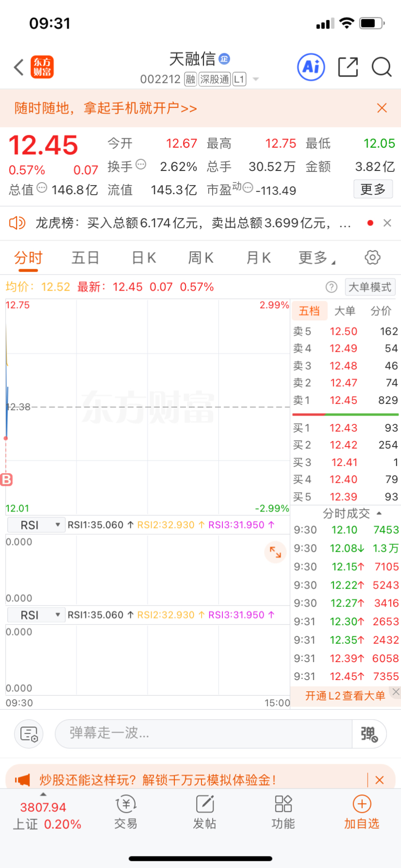This screenshot has height=868, width=401.
Task: Open the Ai assistant icon
Action: pyautogui.click(x=311, y=67)
